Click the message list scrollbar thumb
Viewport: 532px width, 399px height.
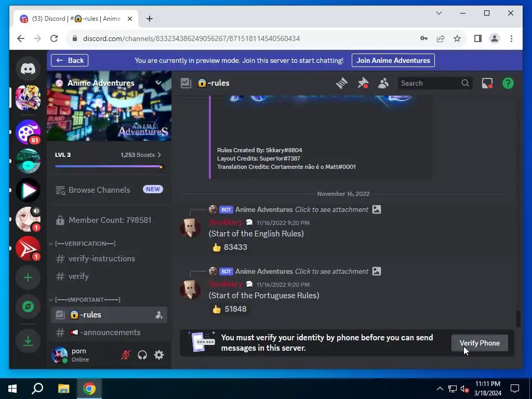[518, 319]
